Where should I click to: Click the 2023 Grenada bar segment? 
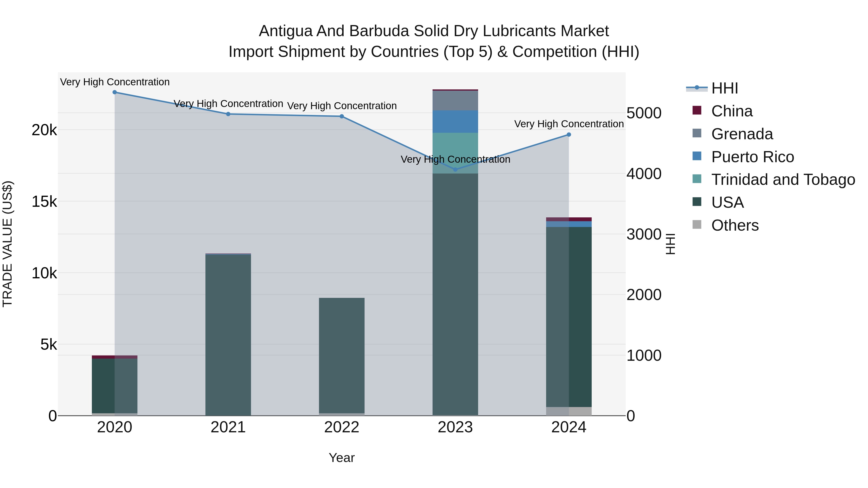455,101
